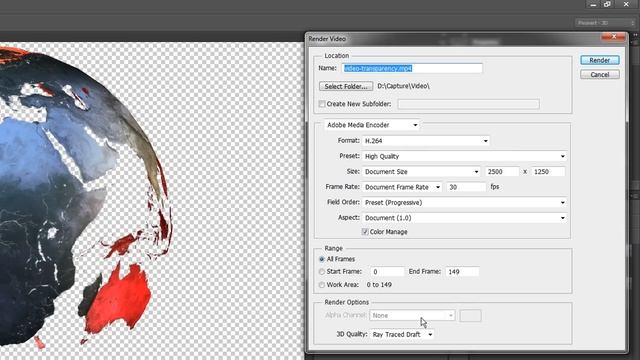Screen dimensions: 640x360
Task: Click the Select Folder button
Action: point(346,86)
